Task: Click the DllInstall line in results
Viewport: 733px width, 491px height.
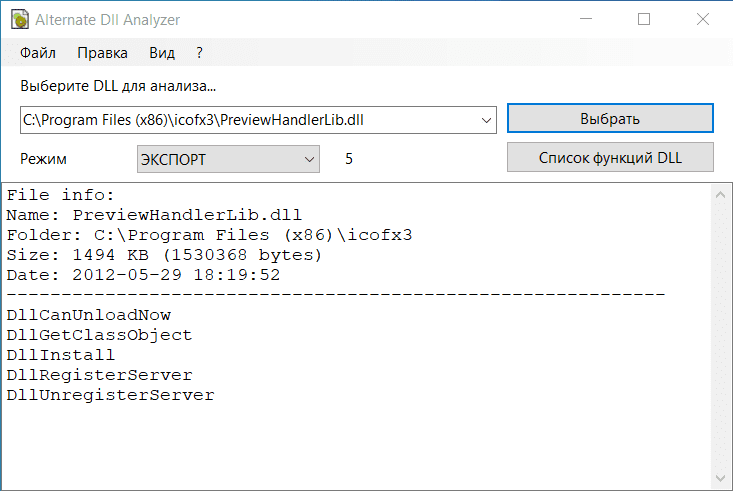Action: tap(60, 355)
